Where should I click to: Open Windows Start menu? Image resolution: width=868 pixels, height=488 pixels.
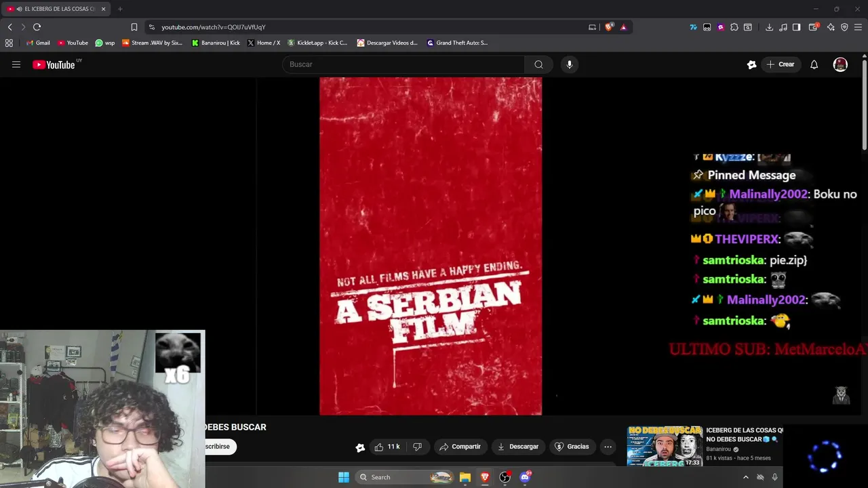coord(344,477)
